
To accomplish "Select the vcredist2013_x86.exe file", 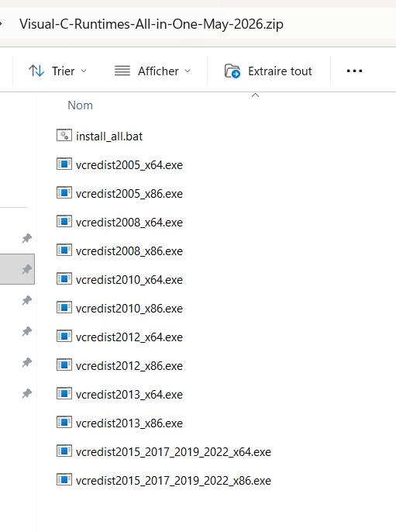I will [x=119, y=423].
